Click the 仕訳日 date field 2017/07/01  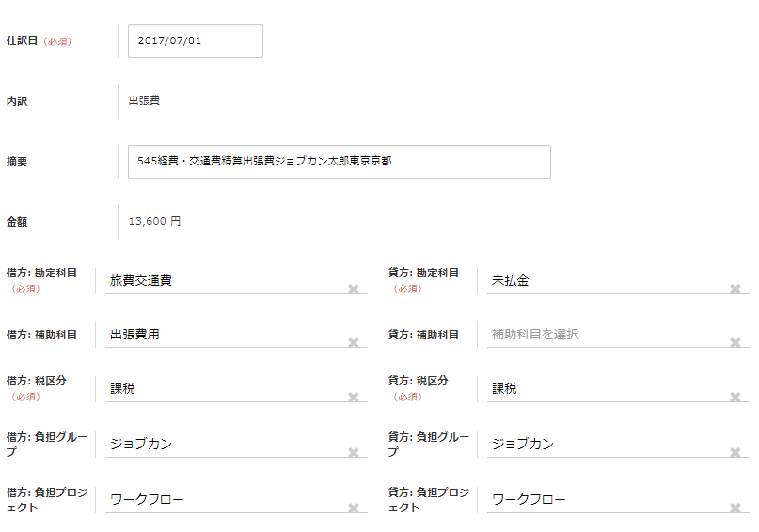pos(195,41)
